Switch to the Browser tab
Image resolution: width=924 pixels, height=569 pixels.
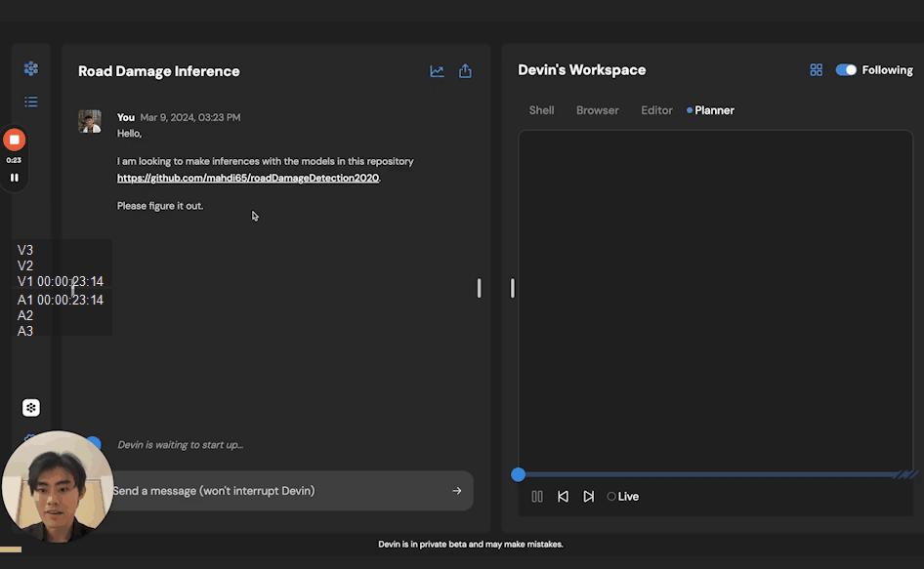click(x=597, y=110)
